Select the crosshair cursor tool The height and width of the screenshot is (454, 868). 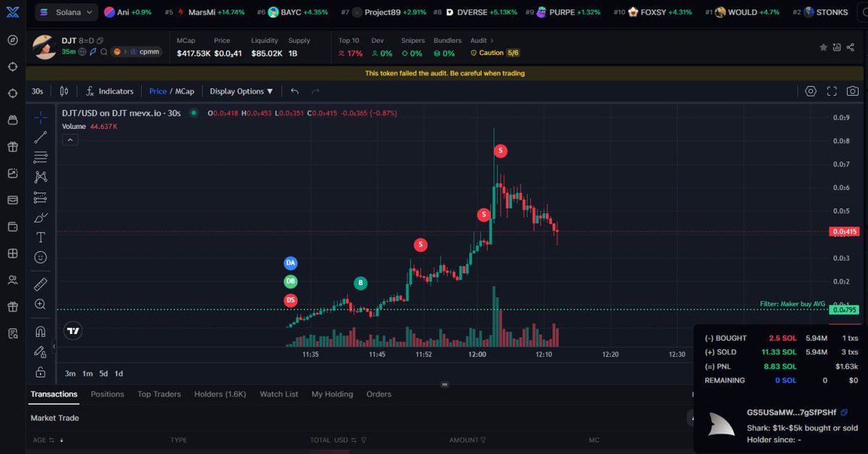(x=41, y=117)
